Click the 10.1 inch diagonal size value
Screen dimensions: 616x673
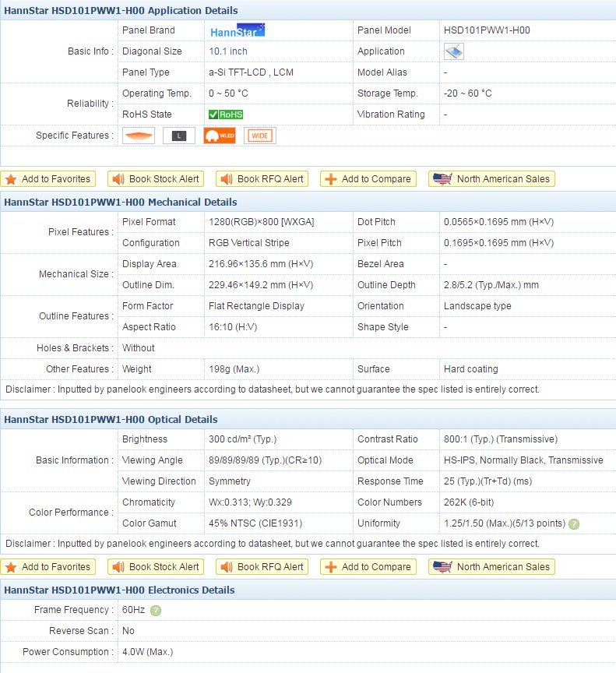[x=227, y=51]
